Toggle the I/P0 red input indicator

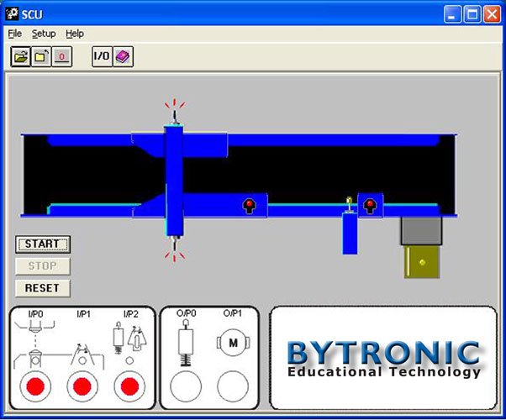click(x=34, y=387)
